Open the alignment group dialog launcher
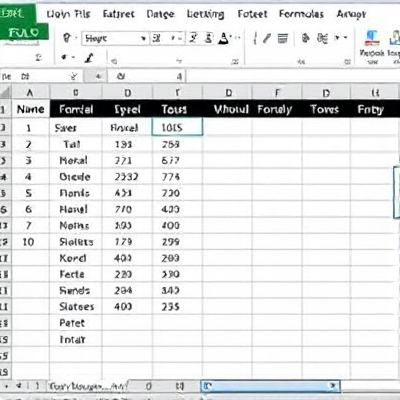This screenshot has height=400, width=400. (x=347, y=62)
